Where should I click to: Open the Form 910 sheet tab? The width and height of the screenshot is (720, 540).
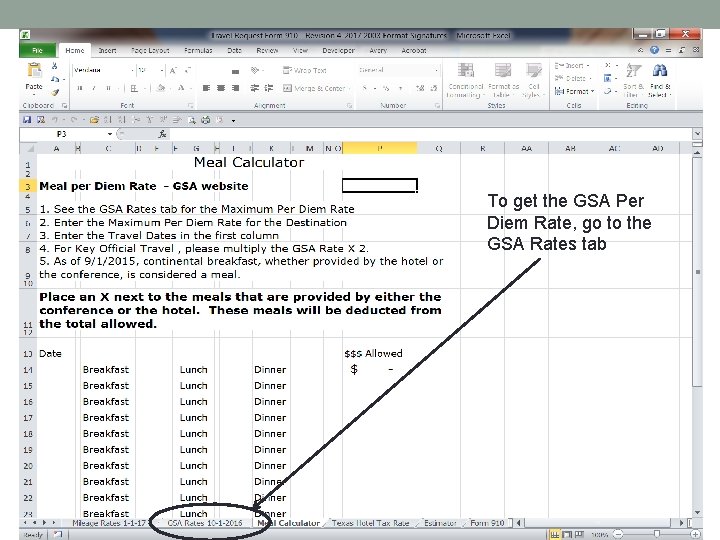[x=487, y=523]
